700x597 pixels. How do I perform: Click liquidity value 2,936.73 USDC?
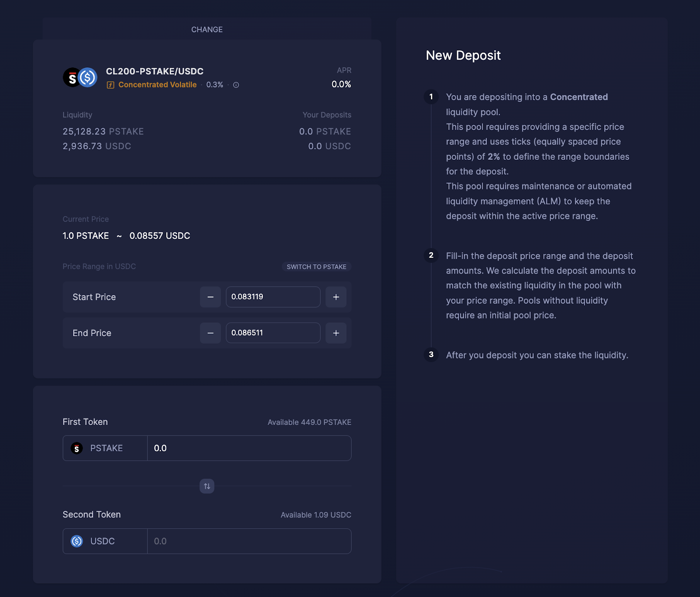pyautogui.click(x=97, y=146)
